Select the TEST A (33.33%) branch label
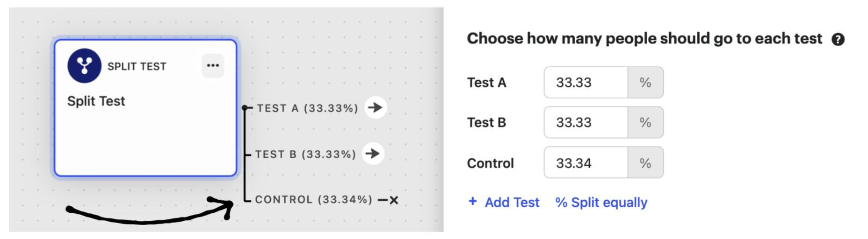 pyautogui.click(x=307, y=108)
